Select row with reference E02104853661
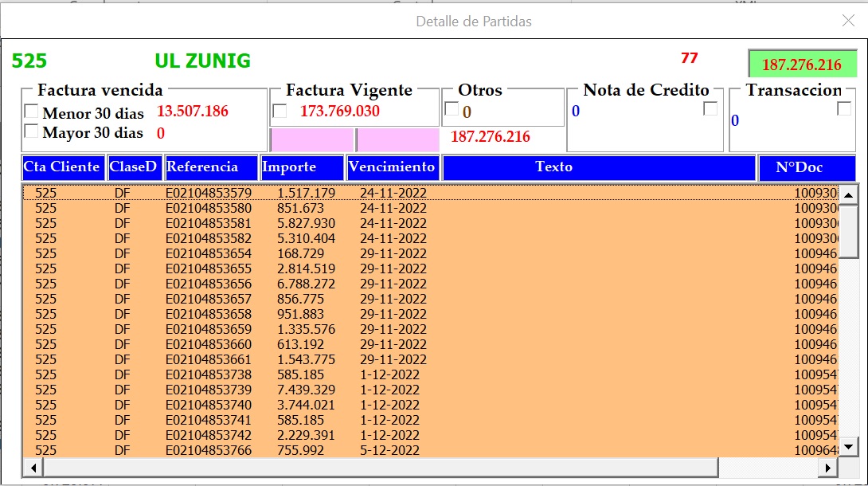 coord(431,359)
